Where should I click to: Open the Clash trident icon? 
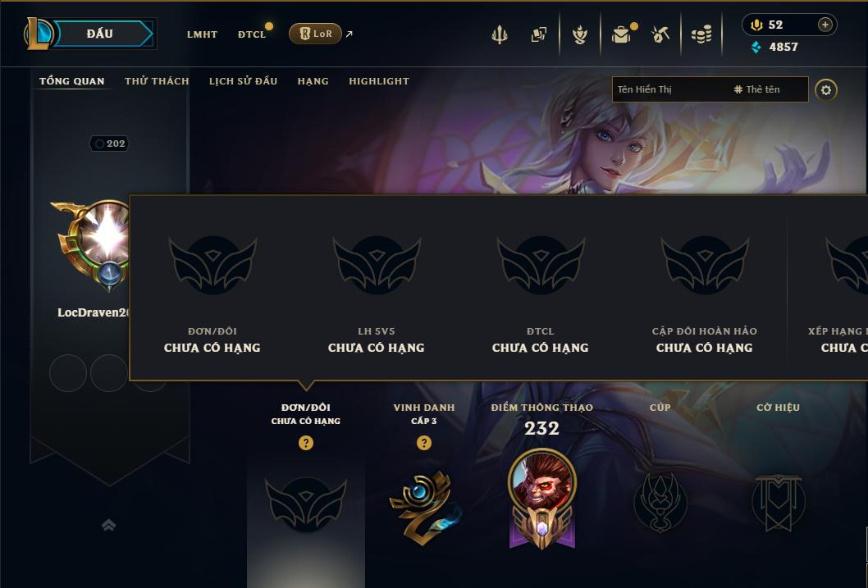click(500, 34)
